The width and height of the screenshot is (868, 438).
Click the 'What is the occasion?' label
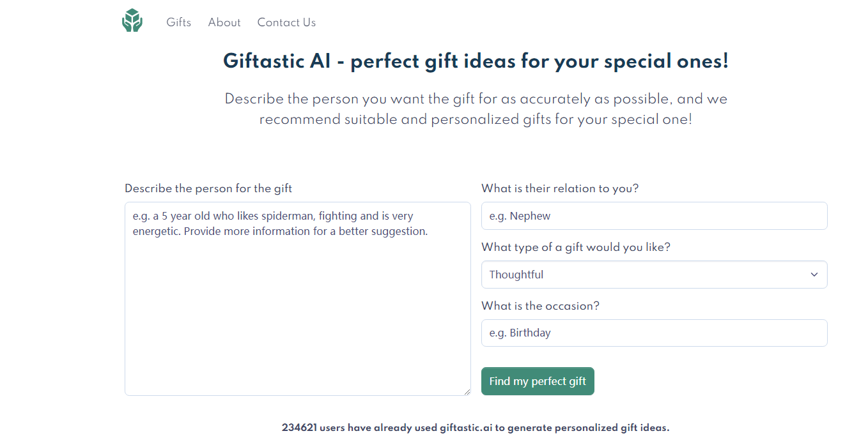click(x=540, y=306)
